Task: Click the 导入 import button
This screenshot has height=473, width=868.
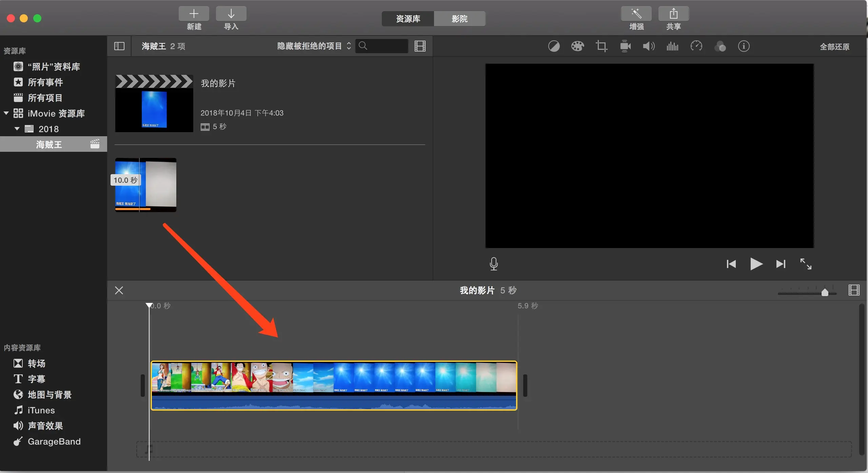Action: point(231,14)
